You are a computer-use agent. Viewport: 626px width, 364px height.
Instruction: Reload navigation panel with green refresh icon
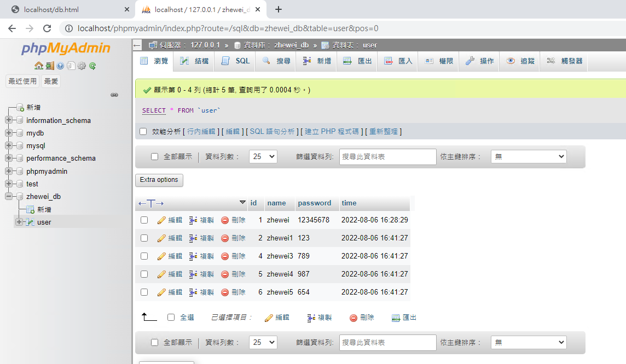[x=92, y=66]
